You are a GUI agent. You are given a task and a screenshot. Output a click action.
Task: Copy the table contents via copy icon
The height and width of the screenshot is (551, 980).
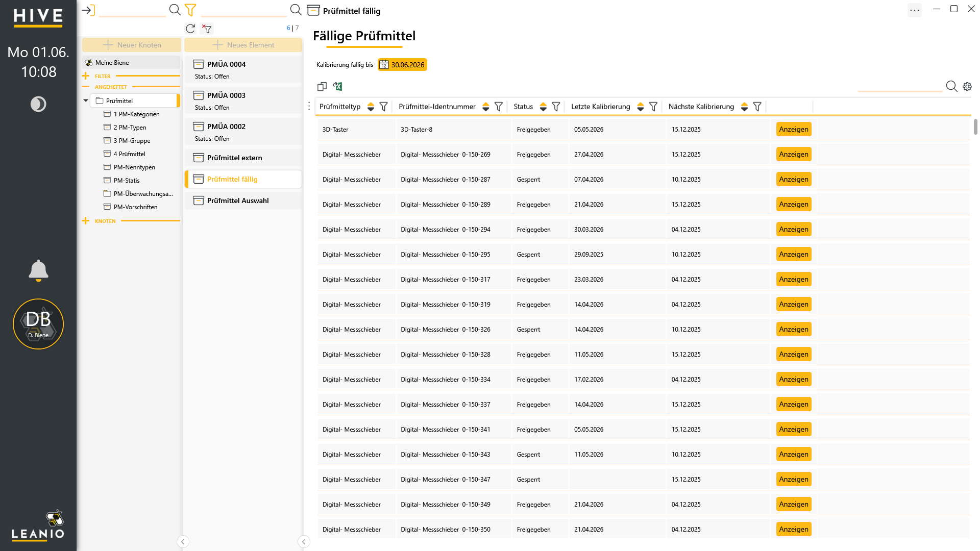pos(322,86)
